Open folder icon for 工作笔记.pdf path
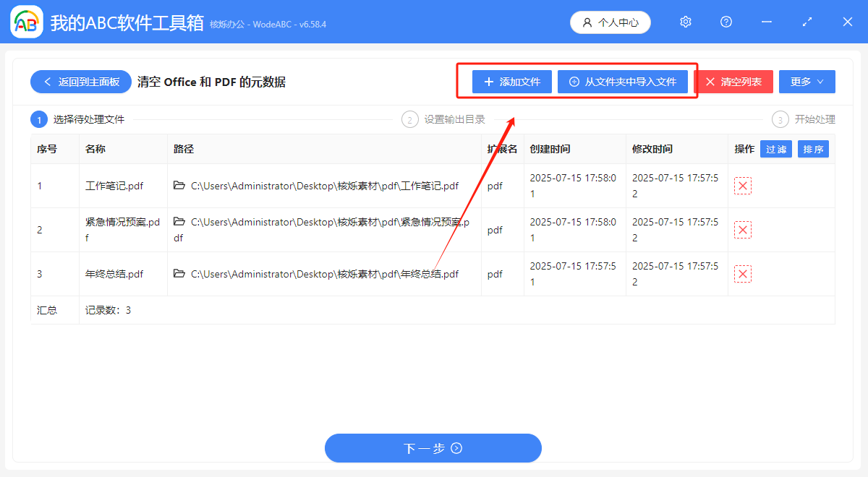The image size is (868, 477). [179, 186]
